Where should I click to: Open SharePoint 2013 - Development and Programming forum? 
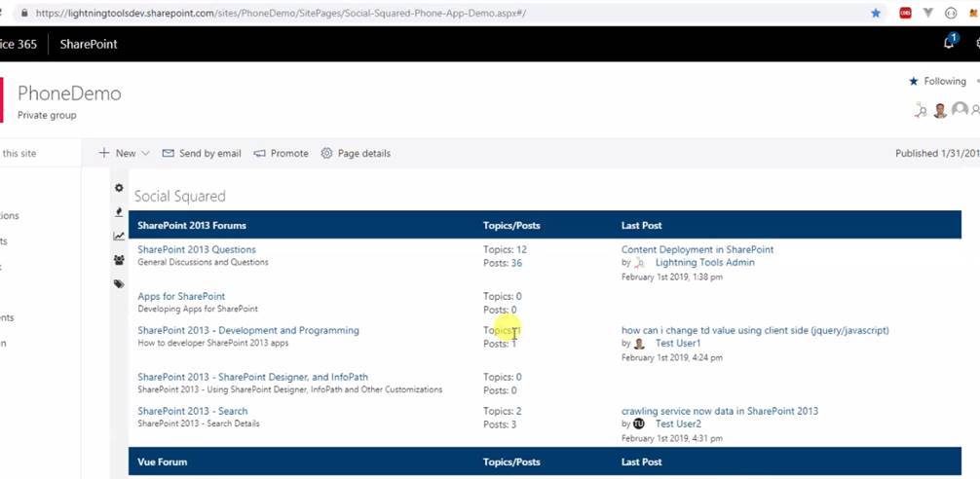click(x=248, y=330)
